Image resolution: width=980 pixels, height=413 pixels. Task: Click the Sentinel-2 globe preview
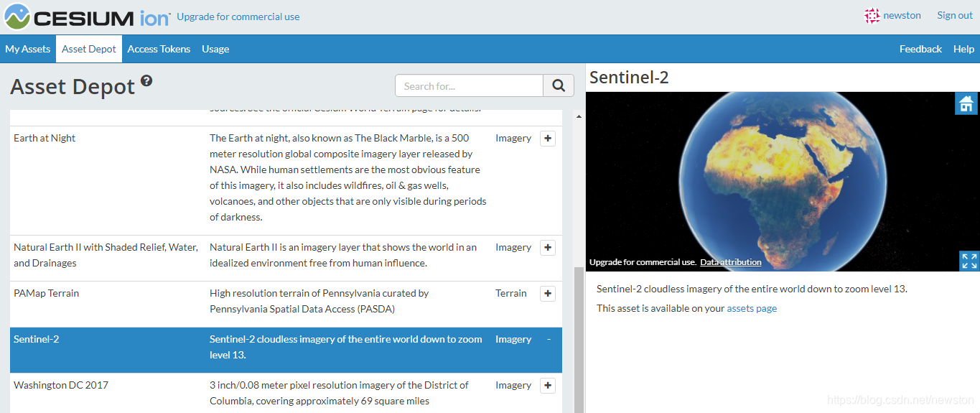782,181
